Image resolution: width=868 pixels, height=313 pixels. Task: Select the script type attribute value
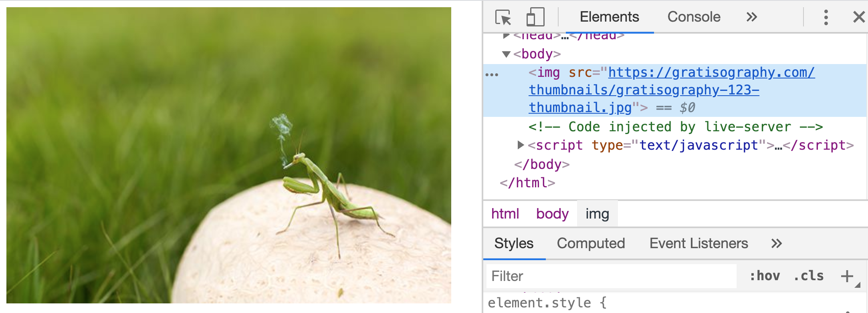coord(699,145)
